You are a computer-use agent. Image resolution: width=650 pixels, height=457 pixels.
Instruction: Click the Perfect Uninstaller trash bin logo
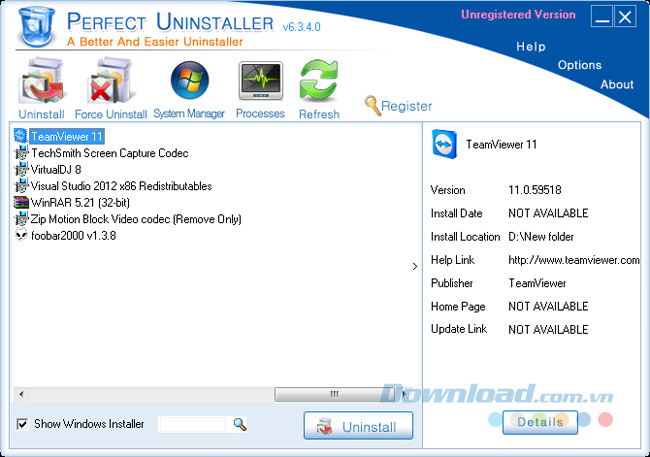[x=37, y=27]
